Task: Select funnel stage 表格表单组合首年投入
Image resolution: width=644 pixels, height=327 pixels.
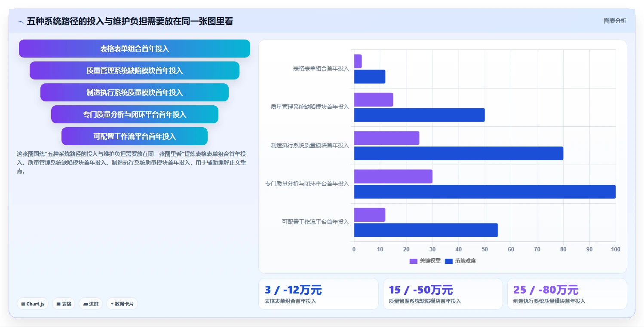Action: pyautogui.click(x=135, y=49)
